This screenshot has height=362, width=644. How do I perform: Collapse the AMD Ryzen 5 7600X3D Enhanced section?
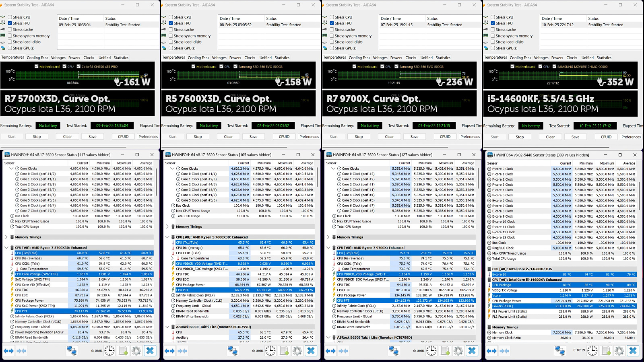point(167,237)
